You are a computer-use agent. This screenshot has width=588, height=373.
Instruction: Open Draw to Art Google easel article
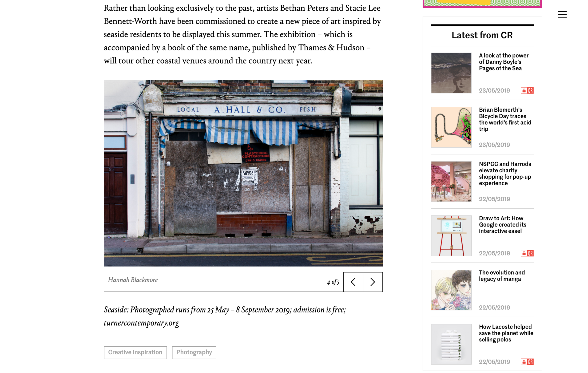tap(503, 225)
